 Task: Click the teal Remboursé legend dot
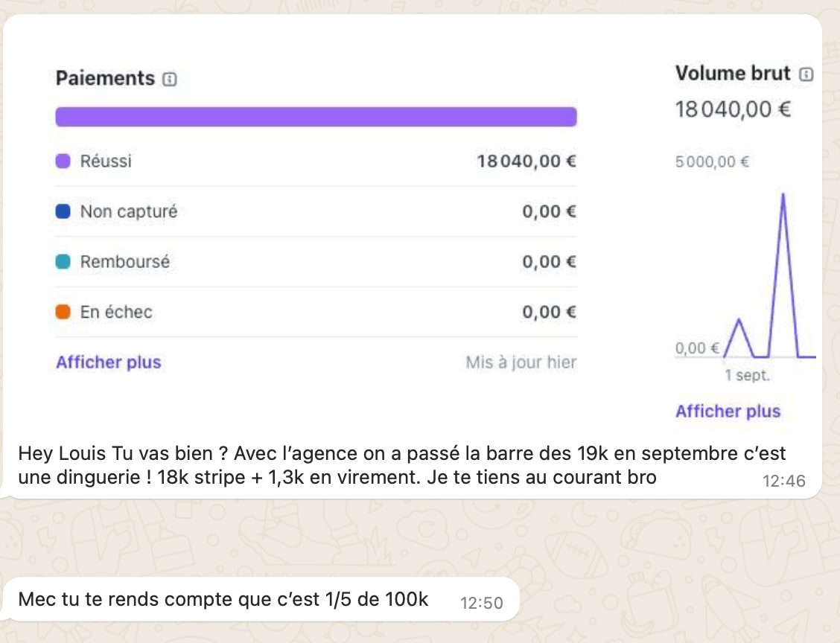coord(63,262)
